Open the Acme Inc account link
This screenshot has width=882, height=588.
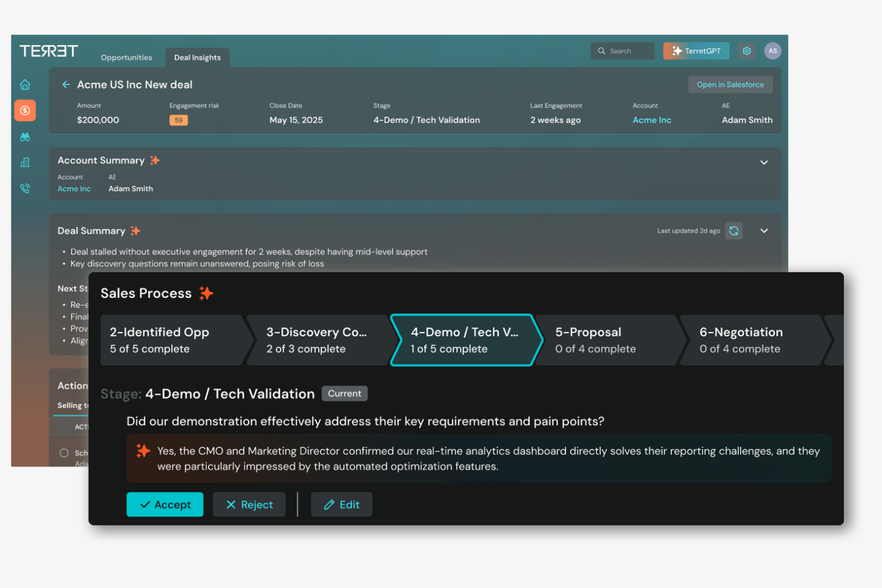(x=651, y=120)
